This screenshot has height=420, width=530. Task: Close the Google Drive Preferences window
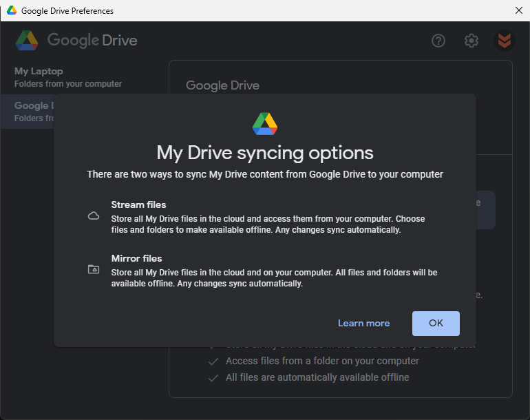click(x=519, y=10)
